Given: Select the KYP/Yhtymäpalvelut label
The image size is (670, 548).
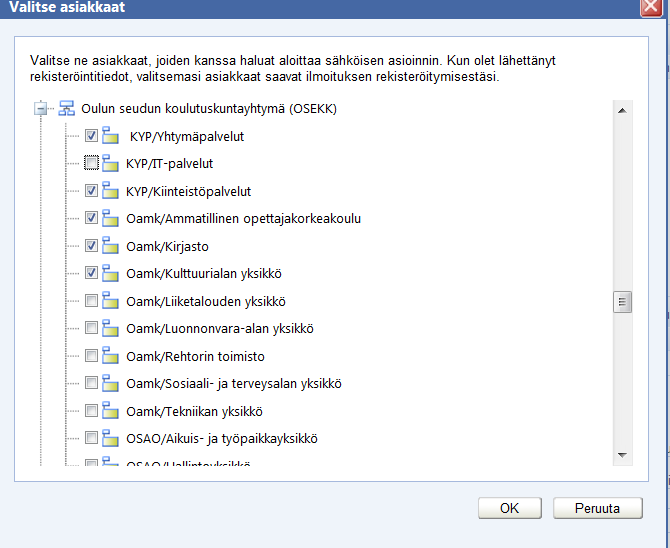Looking at the screenshot, I should [x=187, y=137].
